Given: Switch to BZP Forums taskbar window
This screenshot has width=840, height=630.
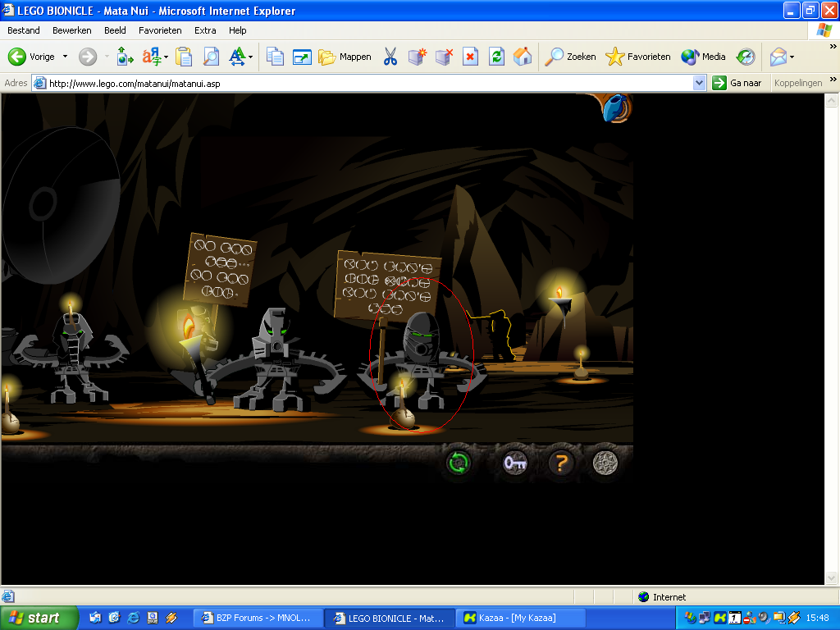Looking at the screenshot, I should point(258,618).
